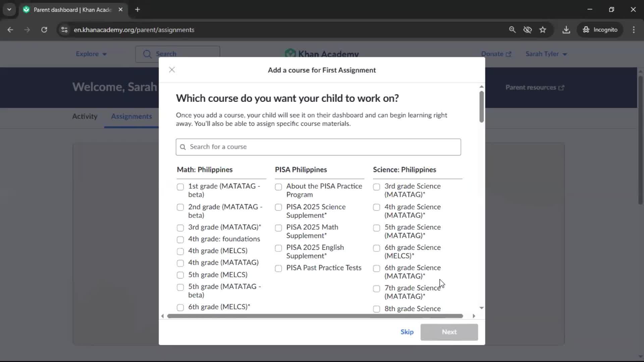Click the dialog scroll-down arrow
This screenshot has width=644, height=362.
click(482, 308)
